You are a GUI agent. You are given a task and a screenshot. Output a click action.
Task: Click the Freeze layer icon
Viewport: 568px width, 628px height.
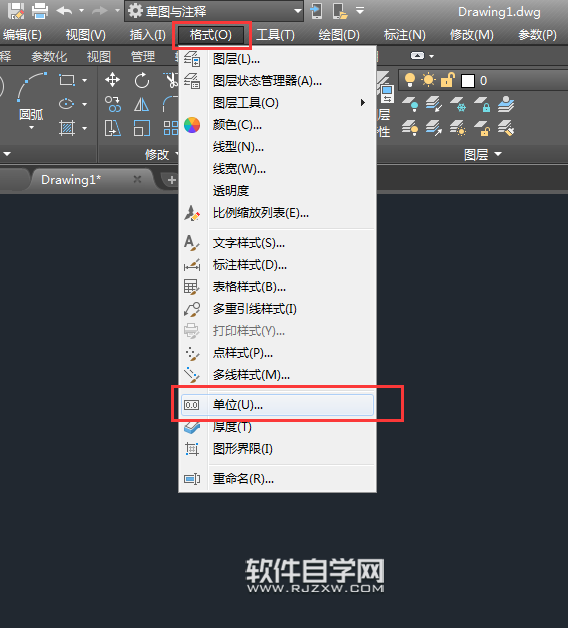[458, 104]
